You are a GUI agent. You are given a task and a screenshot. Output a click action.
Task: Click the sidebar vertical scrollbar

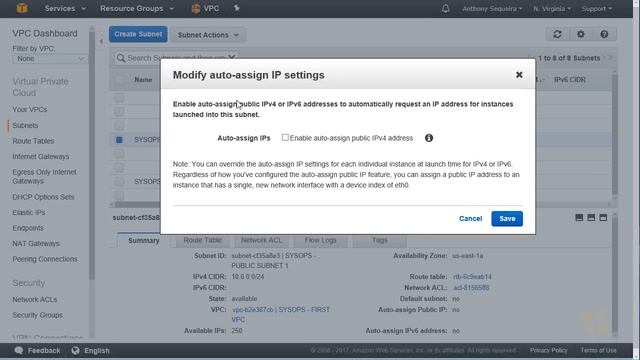92,155
